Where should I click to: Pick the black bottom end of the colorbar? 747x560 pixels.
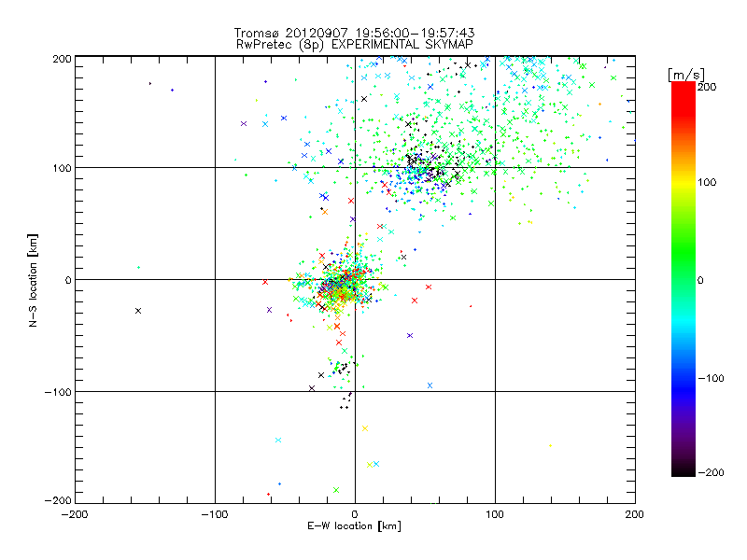point(684,469)
